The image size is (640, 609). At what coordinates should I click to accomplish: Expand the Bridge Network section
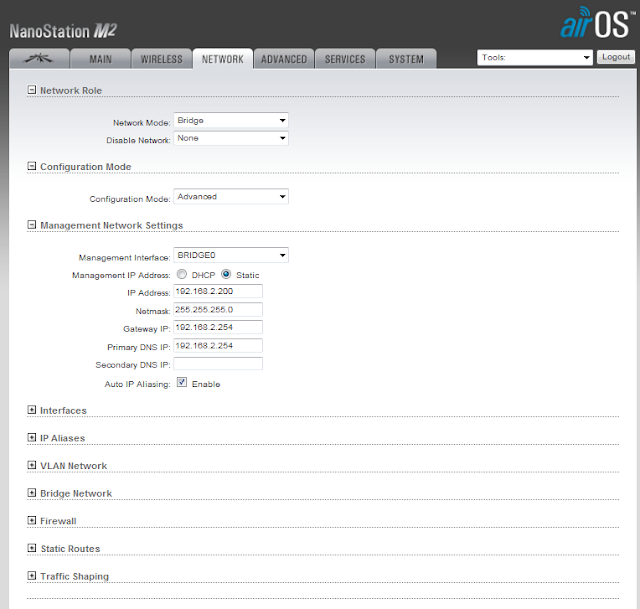tap(31, 493)
